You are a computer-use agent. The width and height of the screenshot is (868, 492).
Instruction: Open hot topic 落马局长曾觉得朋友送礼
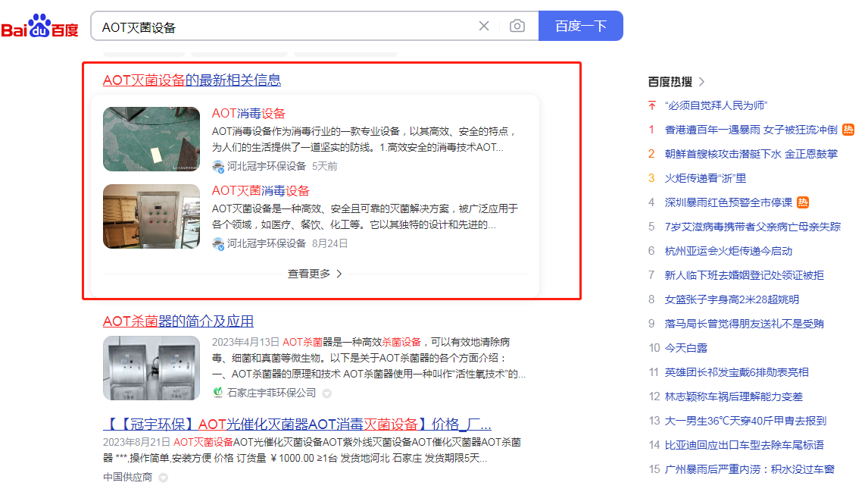[744, 324]
